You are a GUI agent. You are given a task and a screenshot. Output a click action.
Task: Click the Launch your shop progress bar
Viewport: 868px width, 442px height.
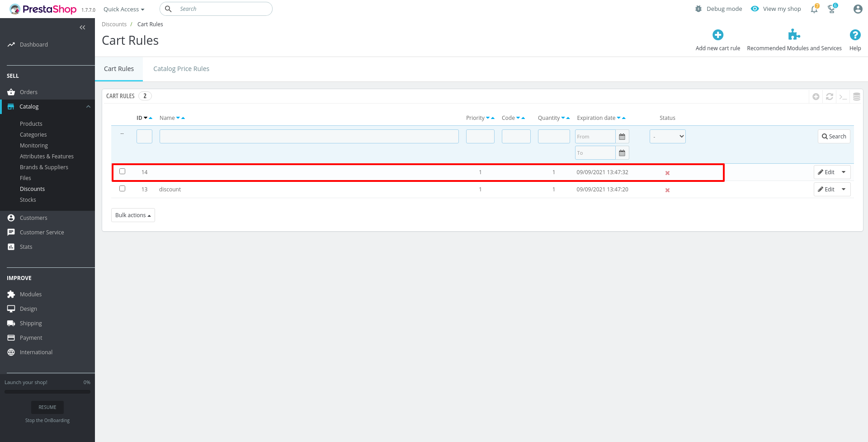(47, 391)
